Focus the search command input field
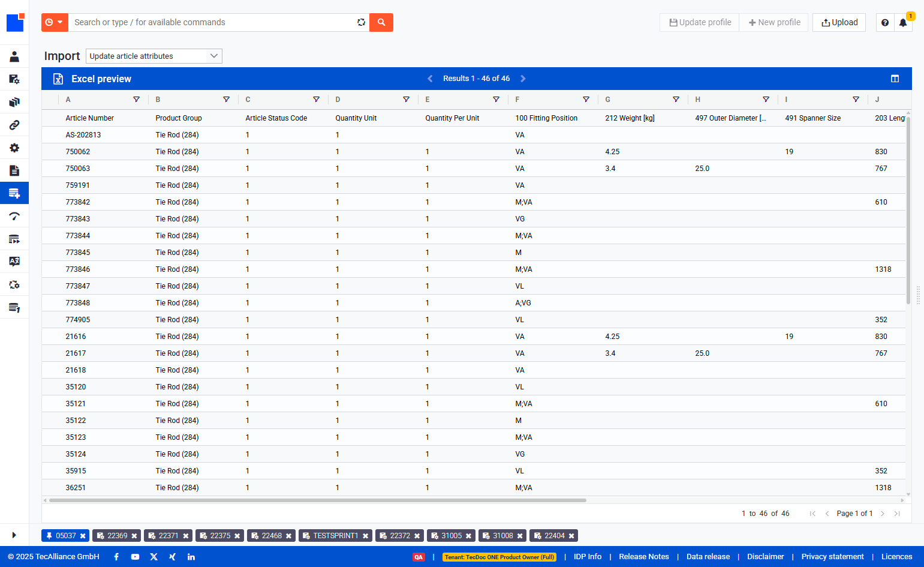 [213, 22]
